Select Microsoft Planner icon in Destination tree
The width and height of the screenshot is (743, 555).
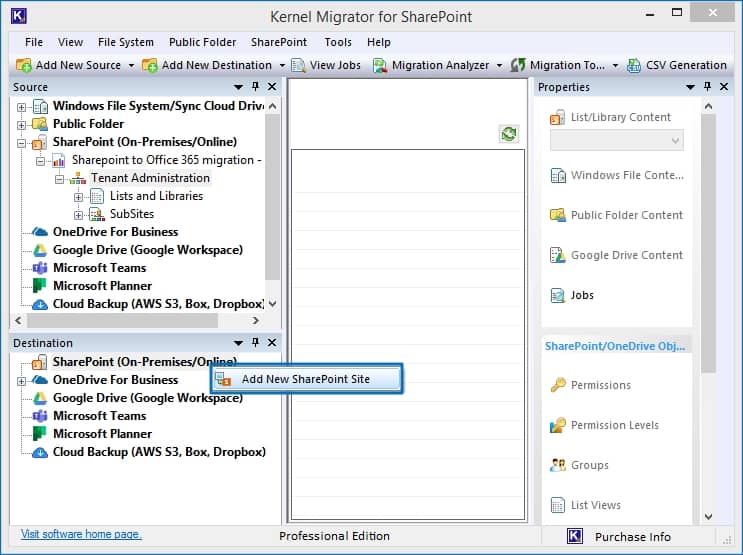click(x=39, y=434)
